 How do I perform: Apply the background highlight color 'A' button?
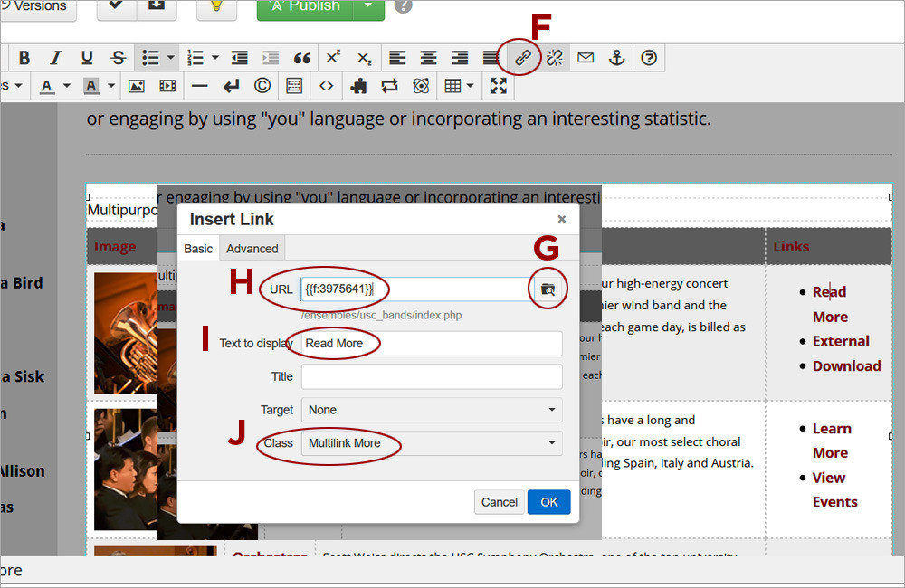point(91,86)
